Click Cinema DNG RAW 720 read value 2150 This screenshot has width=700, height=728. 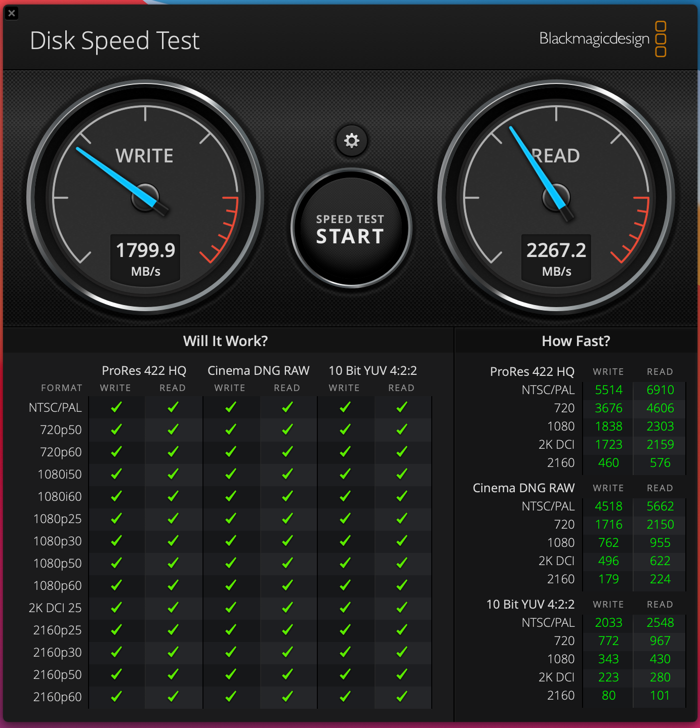click(x=661, y=525)
